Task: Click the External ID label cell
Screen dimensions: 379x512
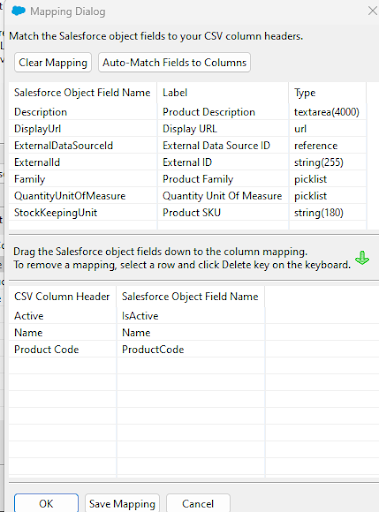Action: pos(223,162)
